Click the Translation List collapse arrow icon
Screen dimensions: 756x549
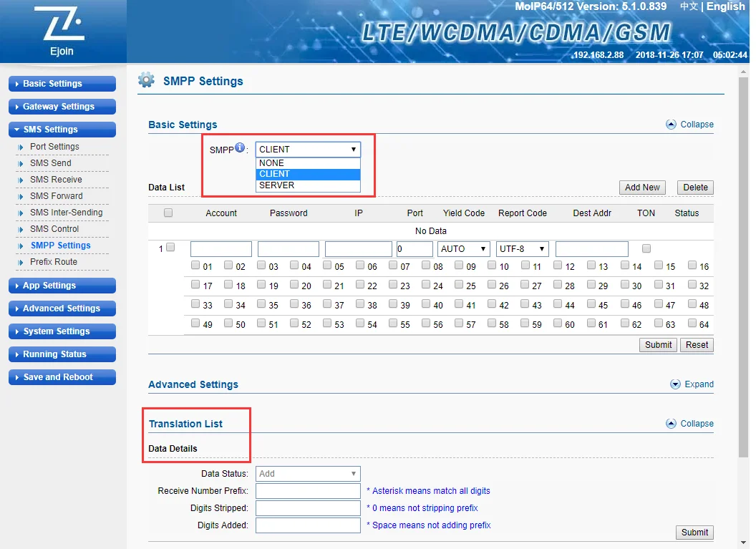click(x=671, y=424)
